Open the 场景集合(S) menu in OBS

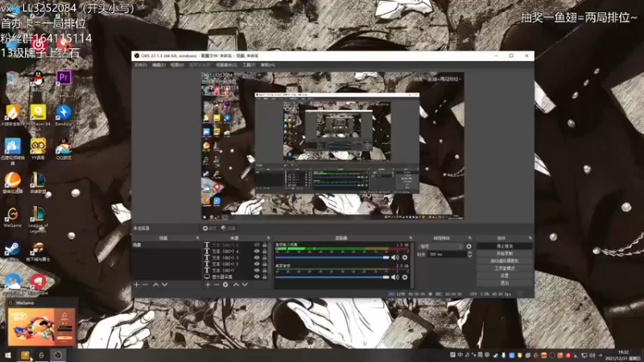[x=226, y=65]
